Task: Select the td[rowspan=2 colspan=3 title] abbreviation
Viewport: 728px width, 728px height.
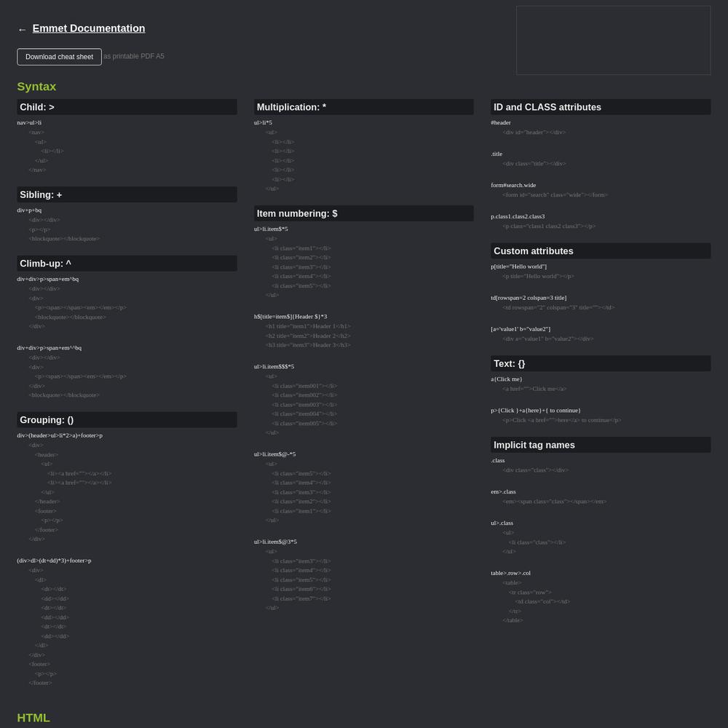Action: pyautogui.click(x=529, y=298)
